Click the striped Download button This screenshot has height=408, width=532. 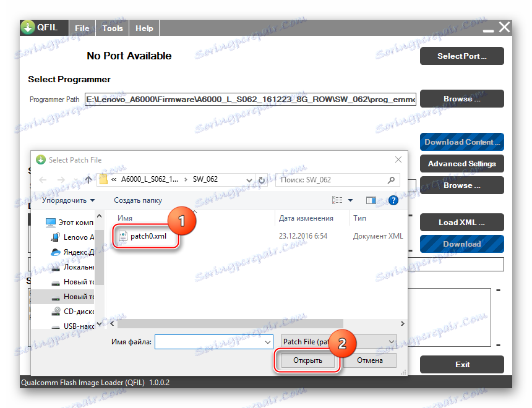[x=461, y=244]
